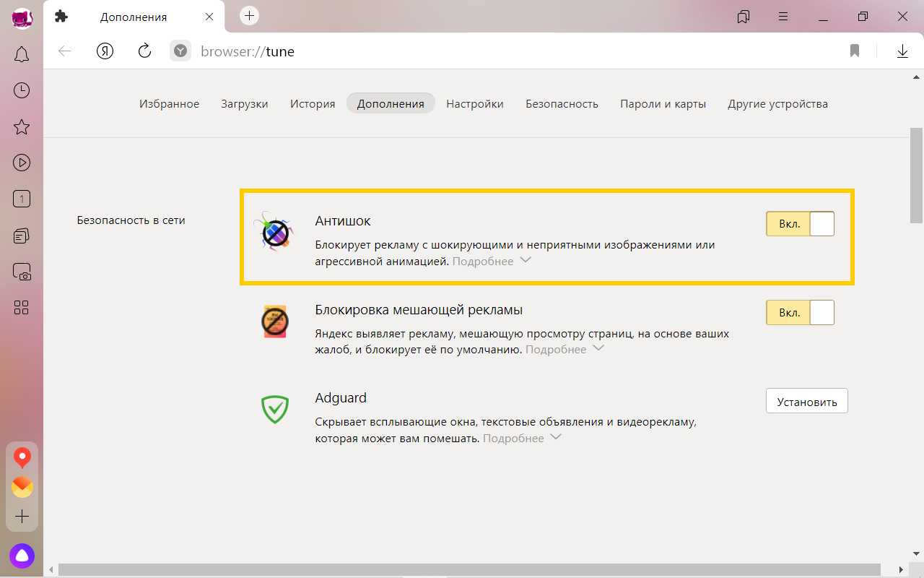The height and width of the screenshot is (578, 924).
Task: Open the bookmarks panel icon in title bar
Action: (744, 17)
